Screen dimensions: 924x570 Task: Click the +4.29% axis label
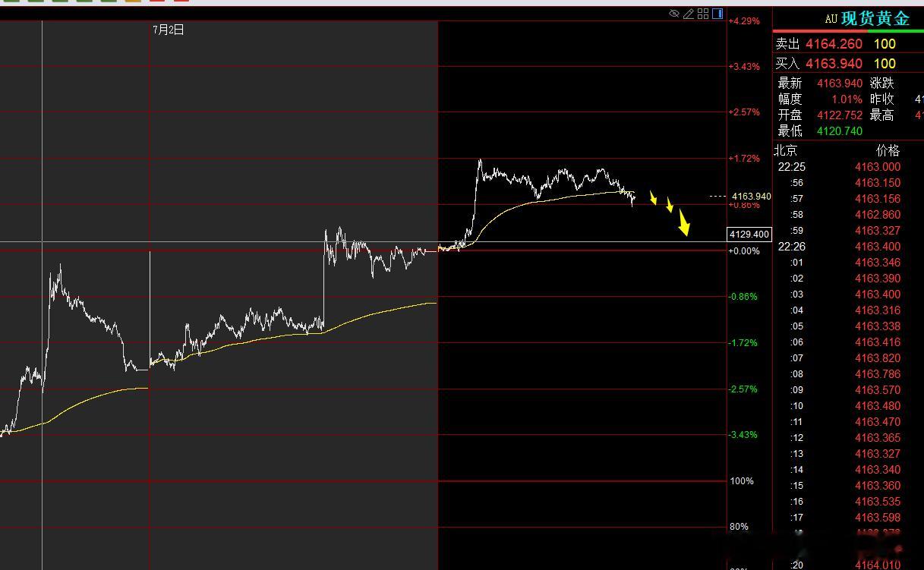point(744,21)
